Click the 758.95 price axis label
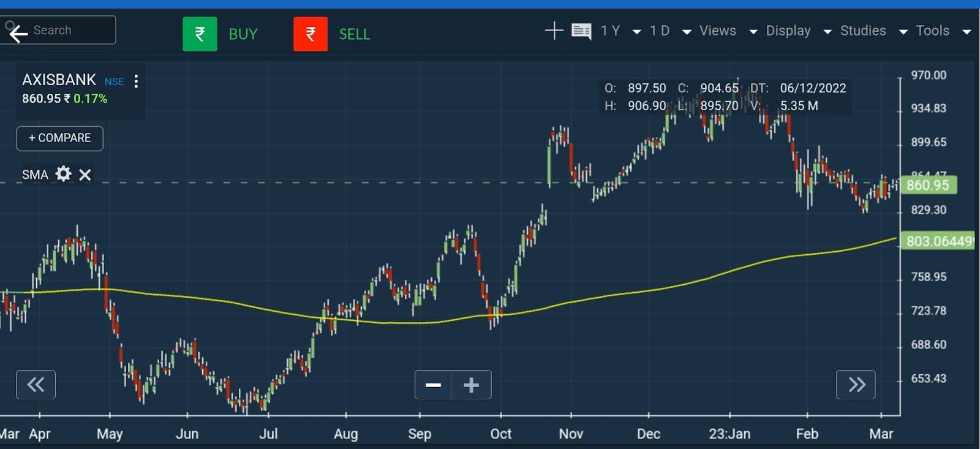 click(x=929, y=277)
